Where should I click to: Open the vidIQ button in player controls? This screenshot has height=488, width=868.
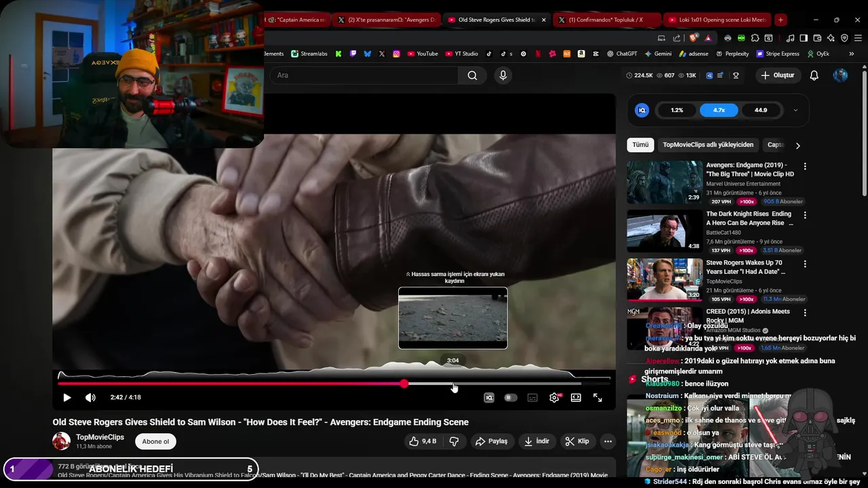pyautogui.click(x=489, y=398)
